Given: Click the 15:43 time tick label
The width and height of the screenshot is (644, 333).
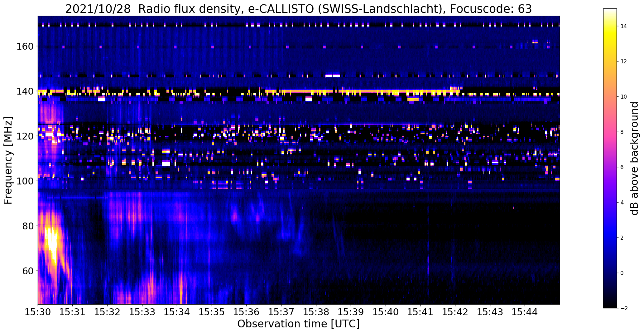Looking at the screenshot, I should tap(490, 311).
